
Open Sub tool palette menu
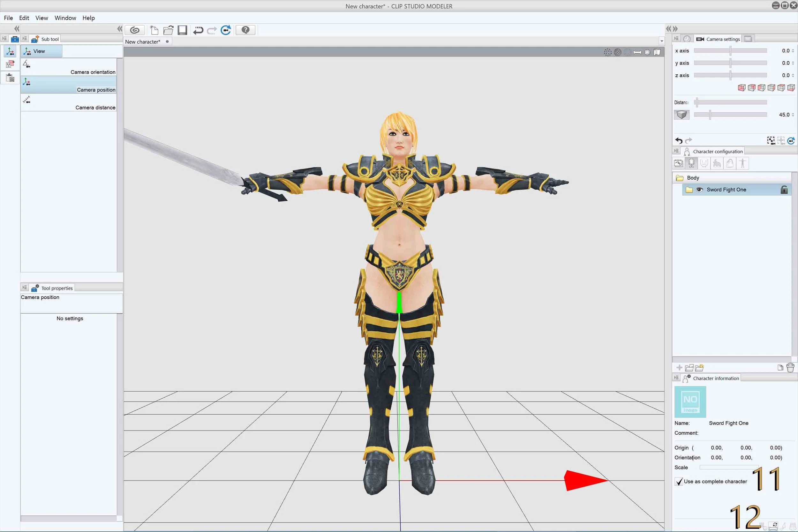pos(25,39)
